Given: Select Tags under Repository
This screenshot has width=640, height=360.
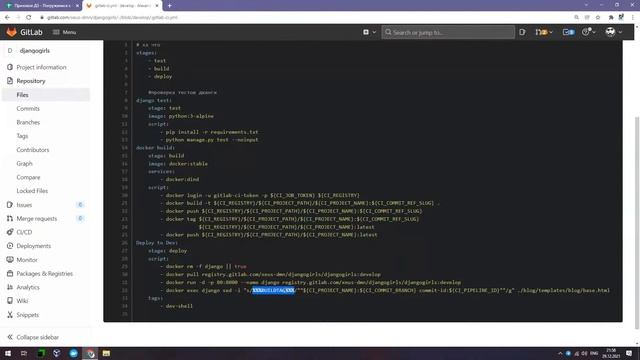Looking at the screenshot, I should 22,136.
